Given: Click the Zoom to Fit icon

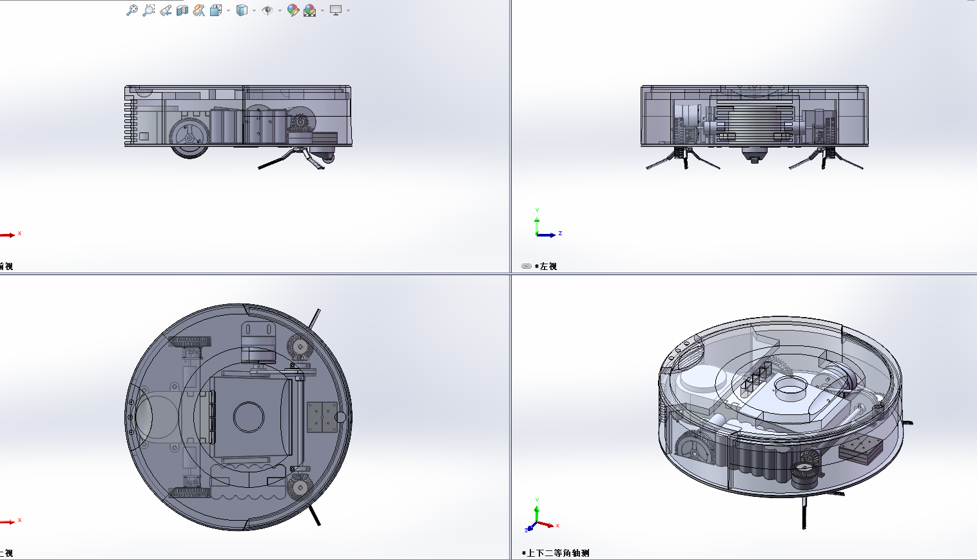Looking at the screenshot, I should point(131,10).
